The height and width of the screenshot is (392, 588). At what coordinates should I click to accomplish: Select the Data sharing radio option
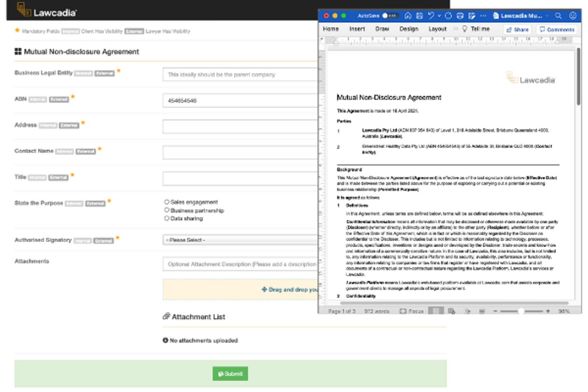coord(167,218)
